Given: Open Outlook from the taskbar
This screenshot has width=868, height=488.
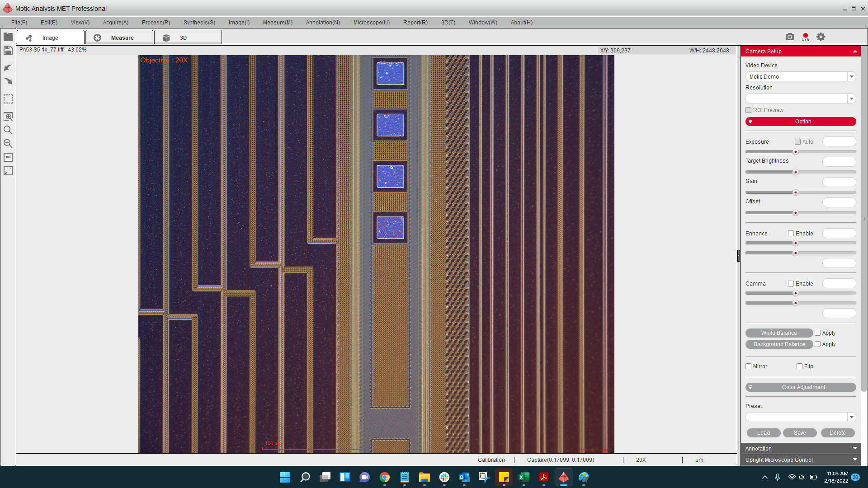Looking at the screenshot, I should 464,477.
